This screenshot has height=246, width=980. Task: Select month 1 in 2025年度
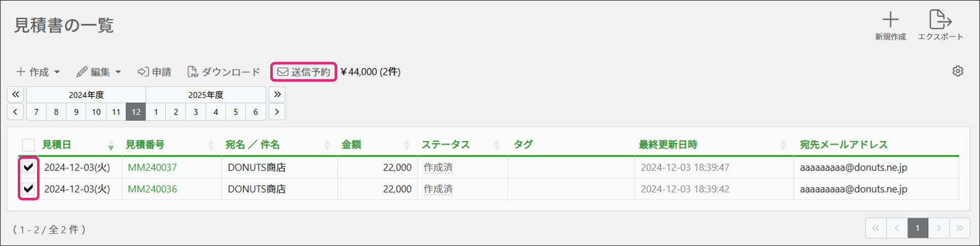click(x=156, y=112)
